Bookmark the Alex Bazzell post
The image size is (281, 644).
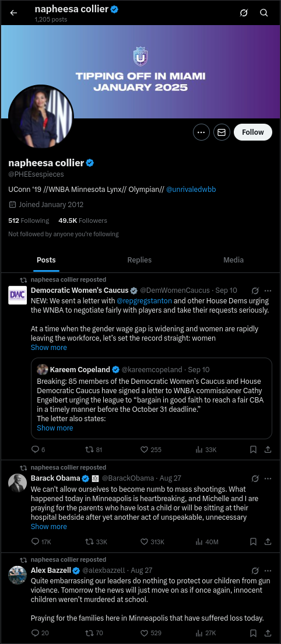pyautogui.click(x=254, y=633)
